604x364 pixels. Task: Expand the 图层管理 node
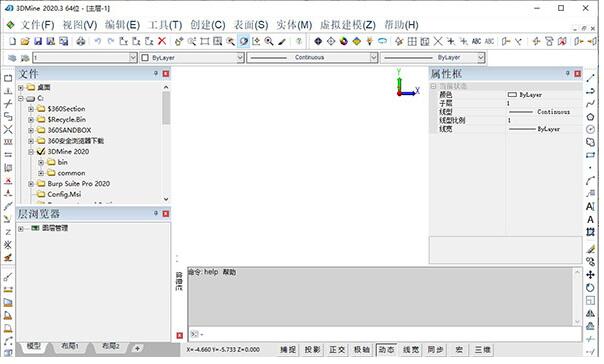pos(21,228)
